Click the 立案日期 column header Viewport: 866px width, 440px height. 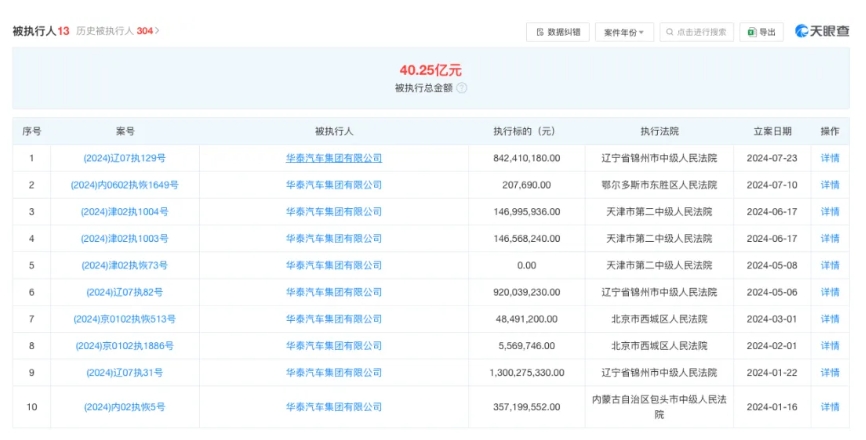point(772,131)
